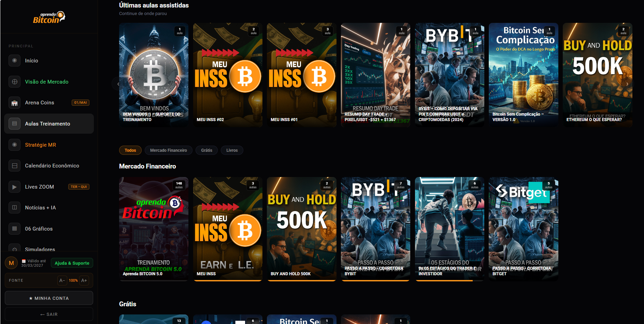644x324 pixels.
Task: Click the 100% font size value
Action: pos(73,280)
